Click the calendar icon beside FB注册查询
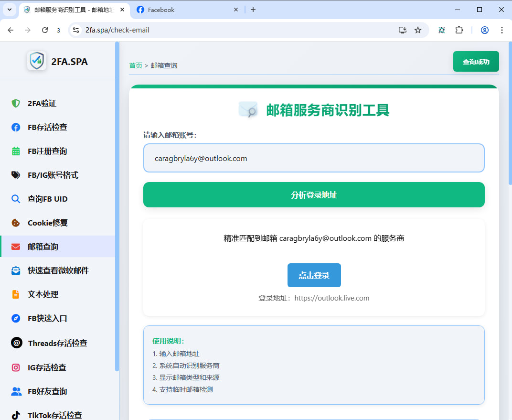Image resolution: width=512 pixels, height=420 pixels. 16,151
